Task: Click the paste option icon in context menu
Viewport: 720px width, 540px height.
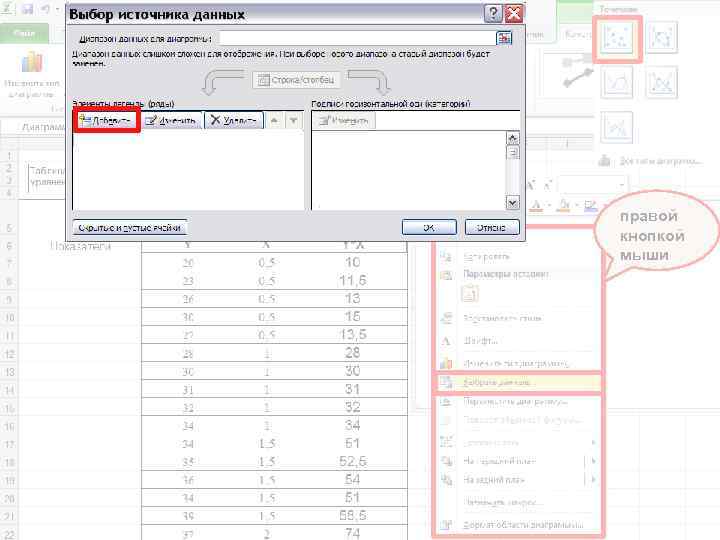Action: [469, 294]
